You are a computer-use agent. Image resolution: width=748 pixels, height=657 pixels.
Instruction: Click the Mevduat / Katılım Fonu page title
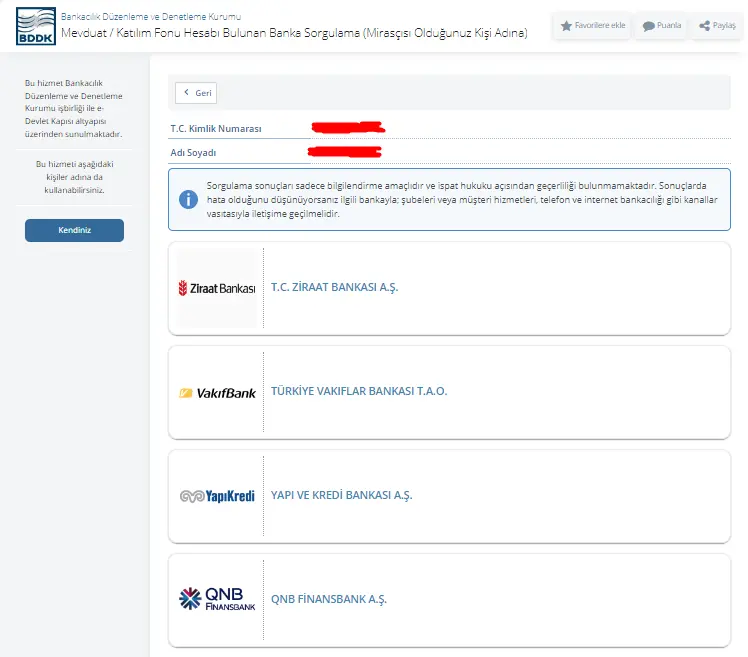coord(294,33)
